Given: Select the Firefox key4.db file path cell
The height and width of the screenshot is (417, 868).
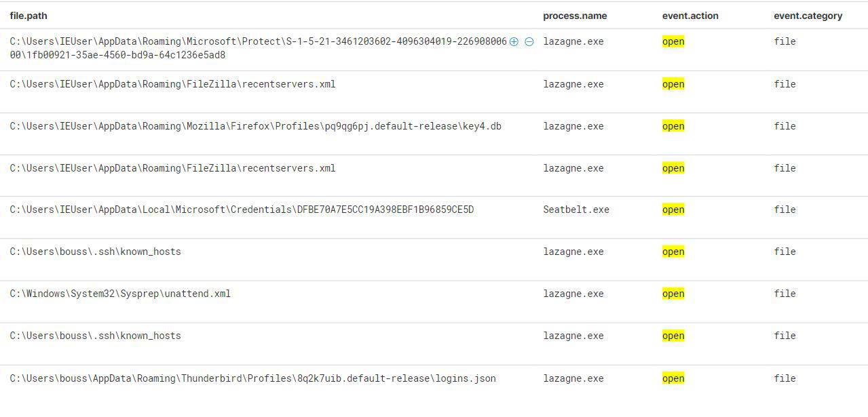Looking at the screenshot, I should point(255,126).
